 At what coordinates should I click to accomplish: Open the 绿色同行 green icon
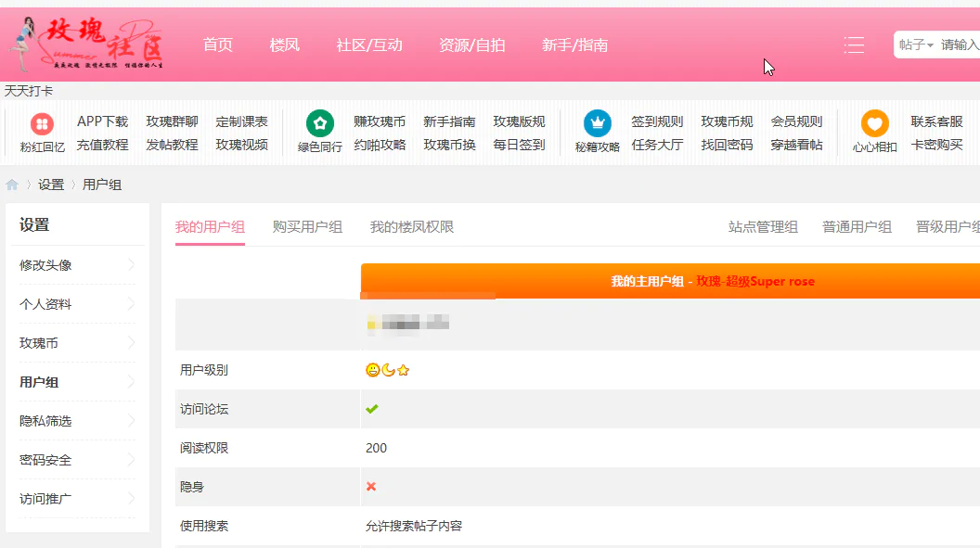click(x=320, y=123)
